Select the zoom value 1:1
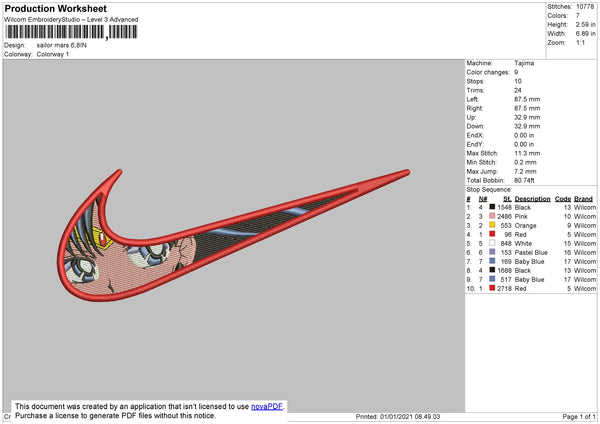 coord(580,42)
